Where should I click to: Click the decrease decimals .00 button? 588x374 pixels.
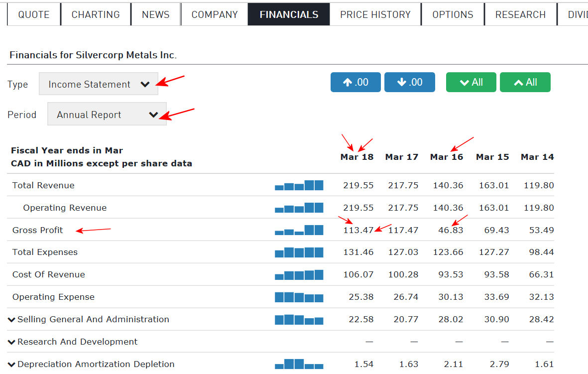[409, 82]
